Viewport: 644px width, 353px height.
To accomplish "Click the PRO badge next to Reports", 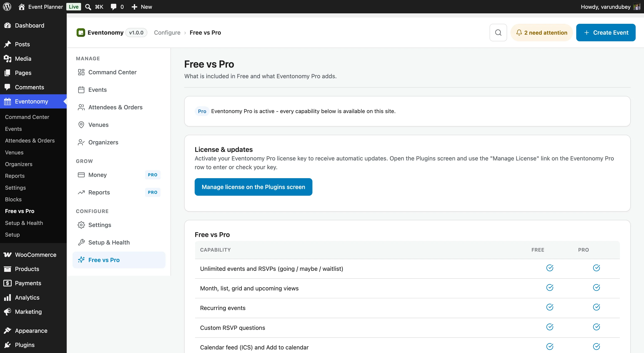I will pos(153,192).
